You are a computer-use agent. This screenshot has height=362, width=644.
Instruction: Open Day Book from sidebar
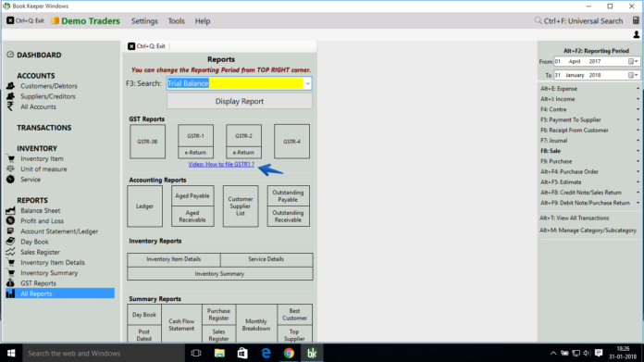[34, 242]
